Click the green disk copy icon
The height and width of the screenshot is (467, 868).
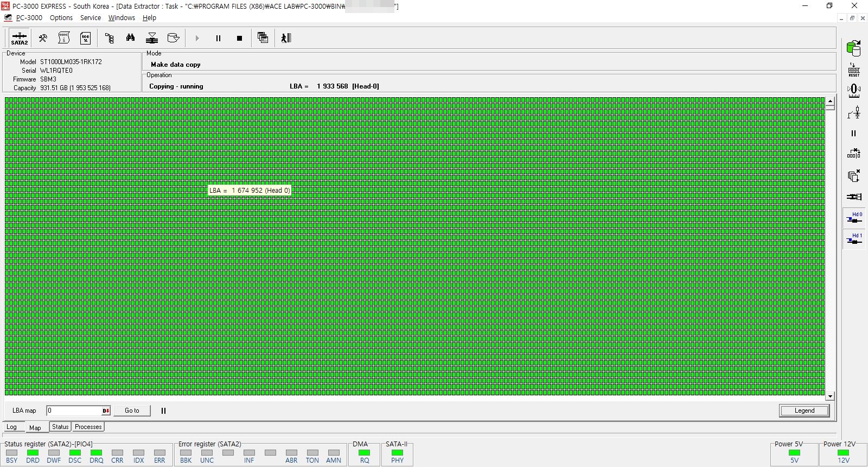854,48
